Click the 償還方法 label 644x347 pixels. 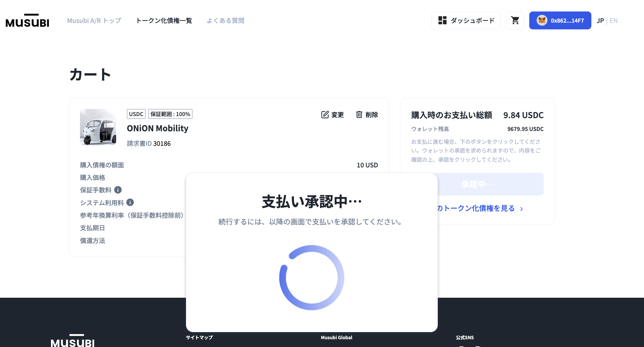point(92,241)
